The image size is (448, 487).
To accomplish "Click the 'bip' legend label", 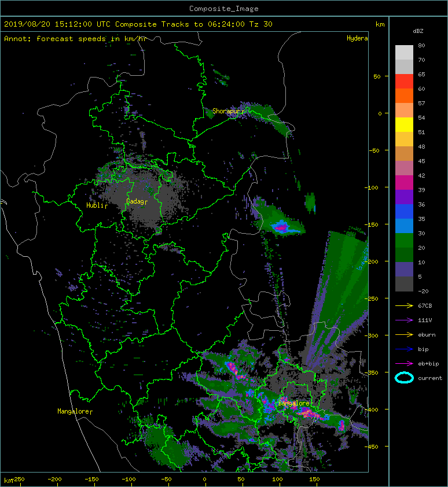I will [x=423, y=349].
